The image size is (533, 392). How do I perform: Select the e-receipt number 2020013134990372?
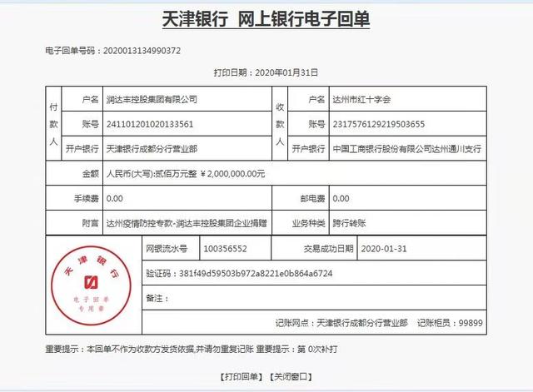141,51
